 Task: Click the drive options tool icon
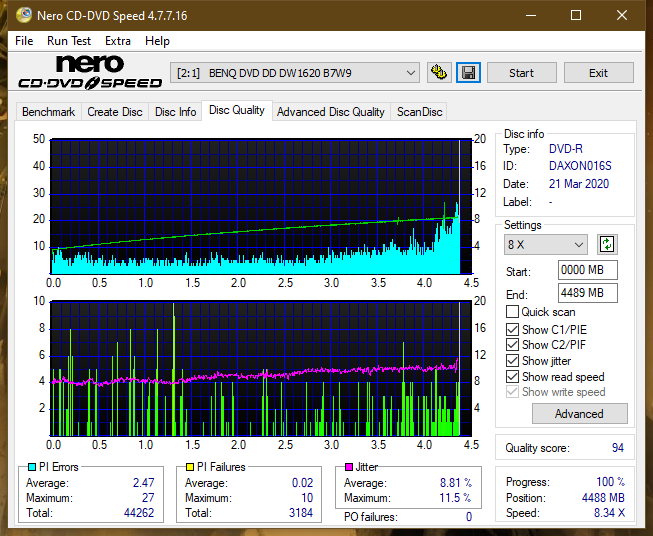click(x=439, y=73)
